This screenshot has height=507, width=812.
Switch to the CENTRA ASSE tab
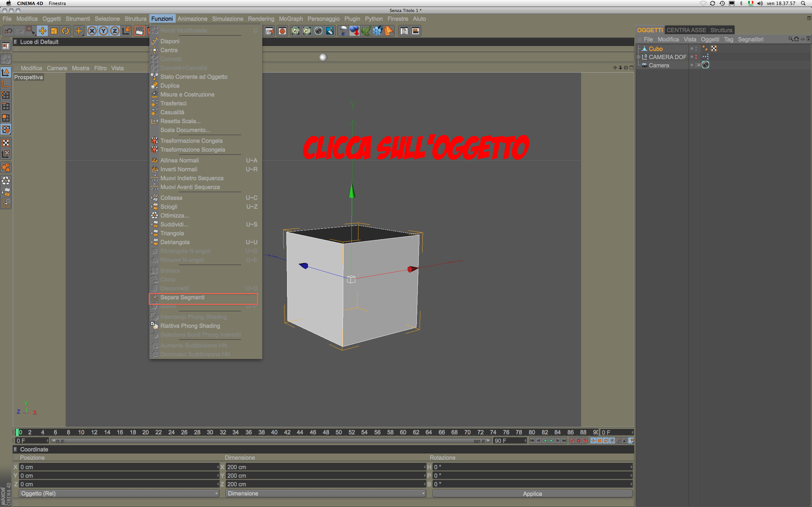[x=686, y=30]
